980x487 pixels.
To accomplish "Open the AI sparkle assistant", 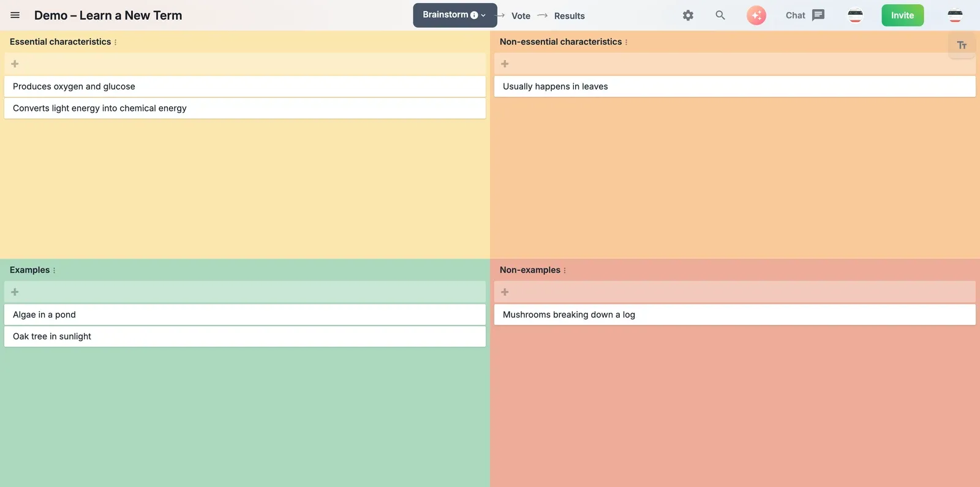I will tap(756, 15).
